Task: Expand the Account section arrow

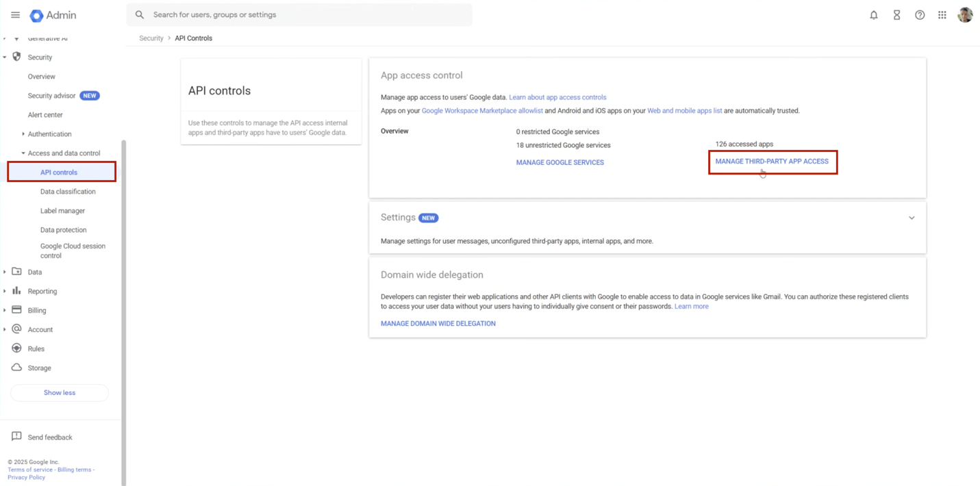Action: (5, 330)
